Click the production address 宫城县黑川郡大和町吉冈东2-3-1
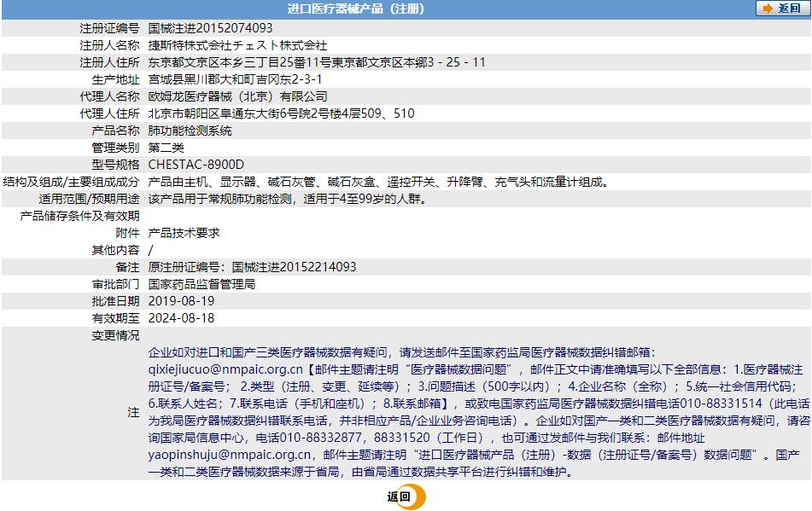This screenshot has width=812, height=511. (x=235, y=79)
